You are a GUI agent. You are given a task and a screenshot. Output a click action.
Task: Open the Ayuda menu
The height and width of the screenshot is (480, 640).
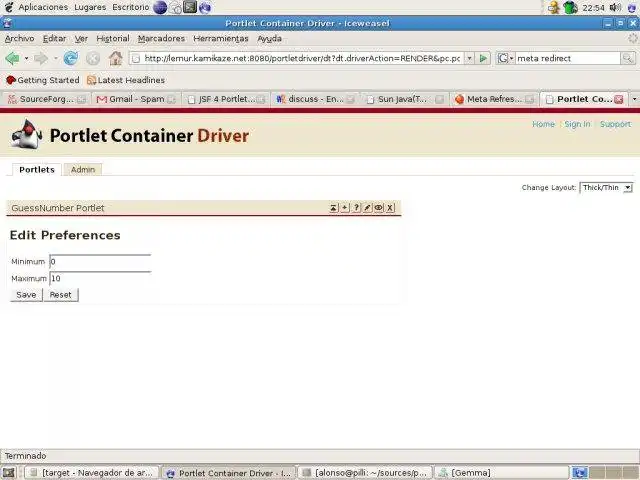coord(269,38)
